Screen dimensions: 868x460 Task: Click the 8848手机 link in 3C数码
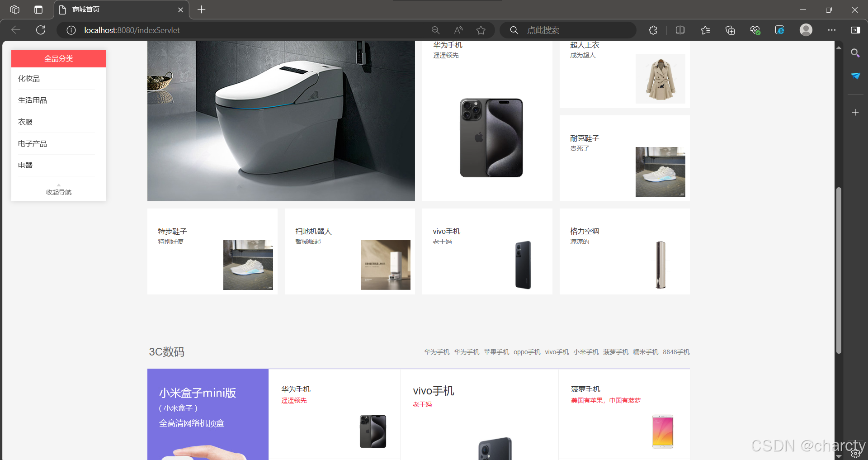click(676, 352)
